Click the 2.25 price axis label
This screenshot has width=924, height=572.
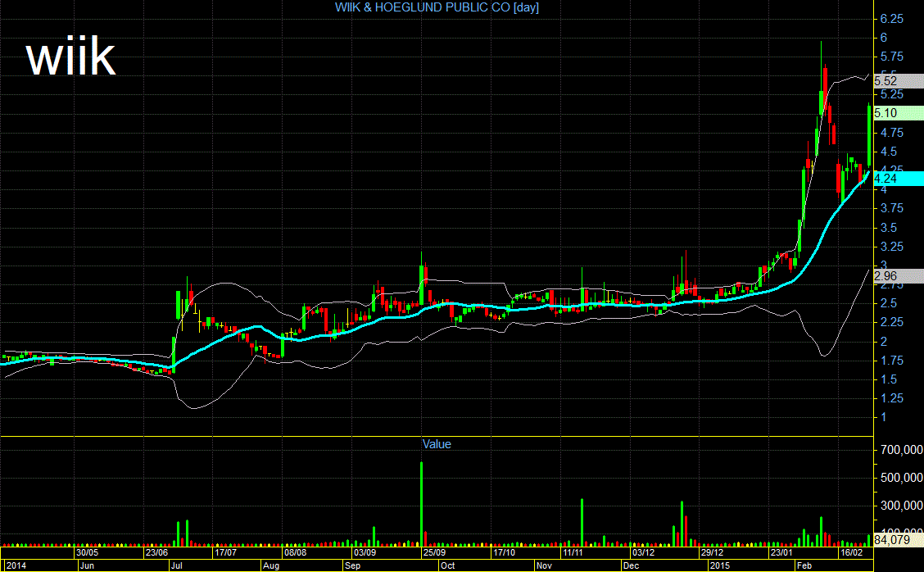(891, 322)
